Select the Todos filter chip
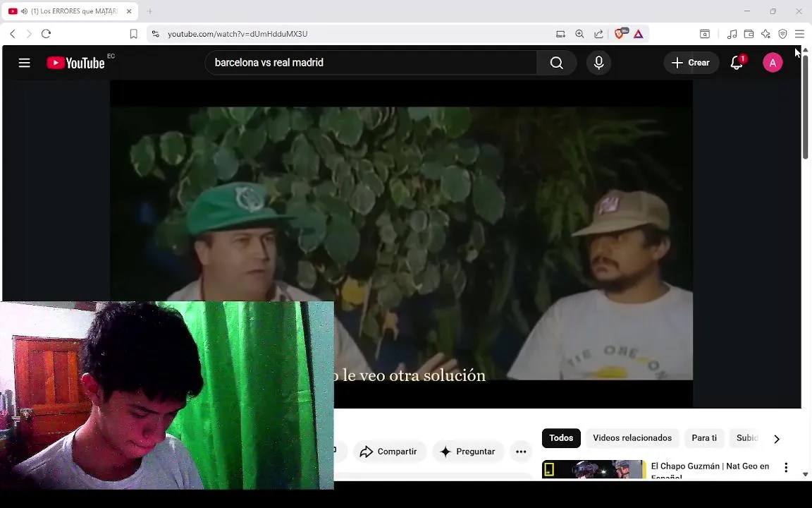Image resolution: width=812 pixels, height=508 pixels. (x=561, y=438)
